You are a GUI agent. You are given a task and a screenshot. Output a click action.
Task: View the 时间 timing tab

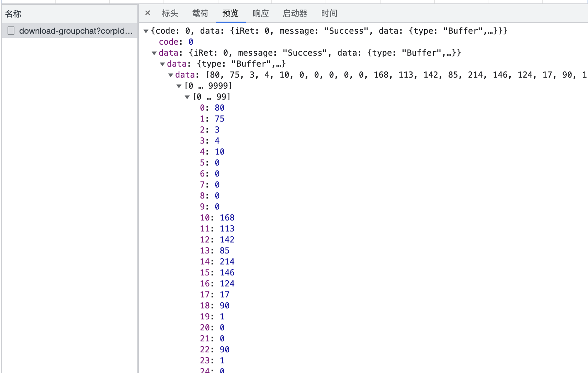[329, 13]
